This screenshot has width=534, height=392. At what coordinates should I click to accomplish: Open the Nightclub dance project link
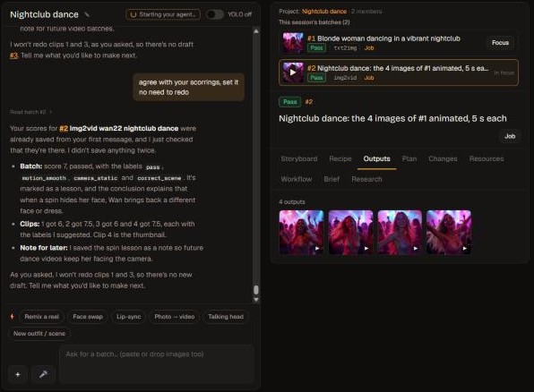(x=324, y=12)
